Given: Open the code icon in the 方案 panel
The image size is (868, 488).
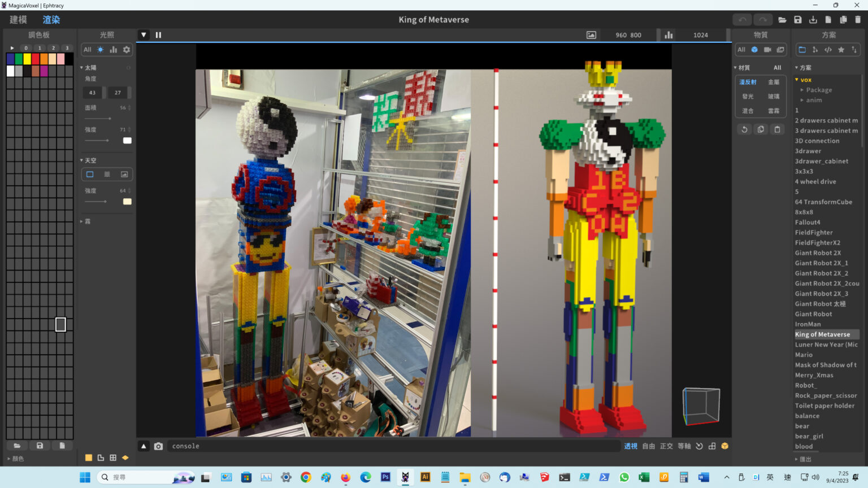Looking at the screenshot, I should point(828,50).
